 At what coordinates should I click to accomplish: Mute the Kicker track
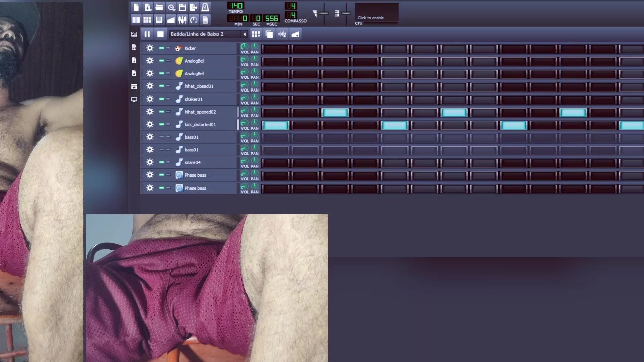pos(162,48)
